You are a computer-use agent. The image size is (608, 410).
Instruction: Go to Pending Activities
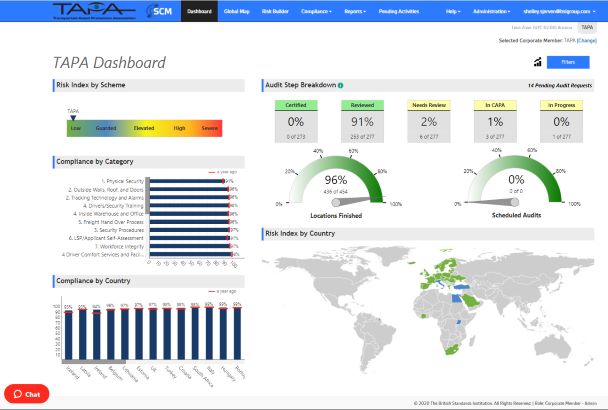pos(398,11)
